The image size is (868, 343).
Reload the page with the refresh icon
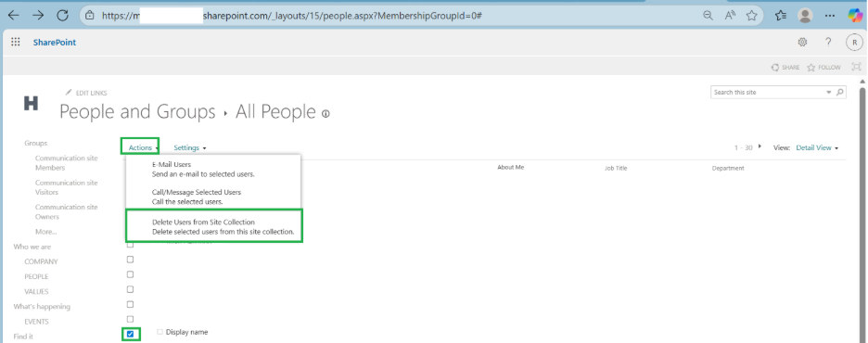[x=62, y=16]
